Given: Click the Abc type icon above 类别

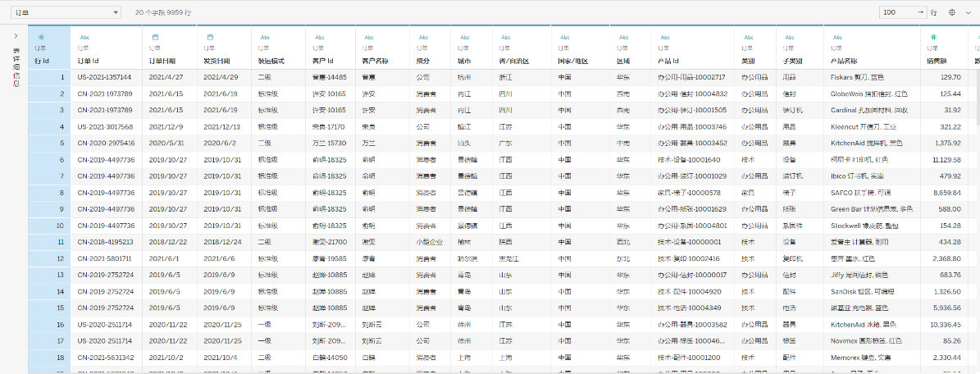Looking at the screenshot, I should (747, 38).
